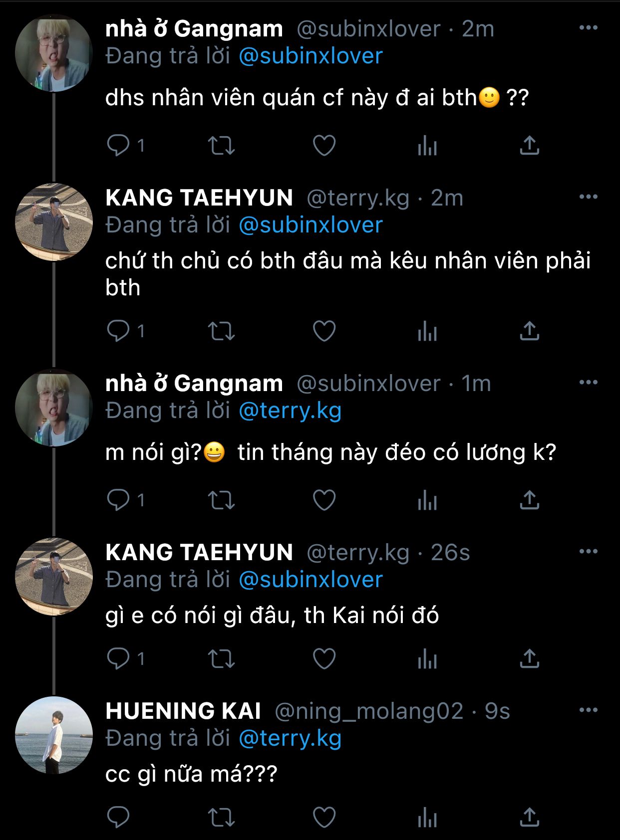View analytics for "th Kai nói đó" tweet
The width and height of the screenshot is (620, 840).
427,659
